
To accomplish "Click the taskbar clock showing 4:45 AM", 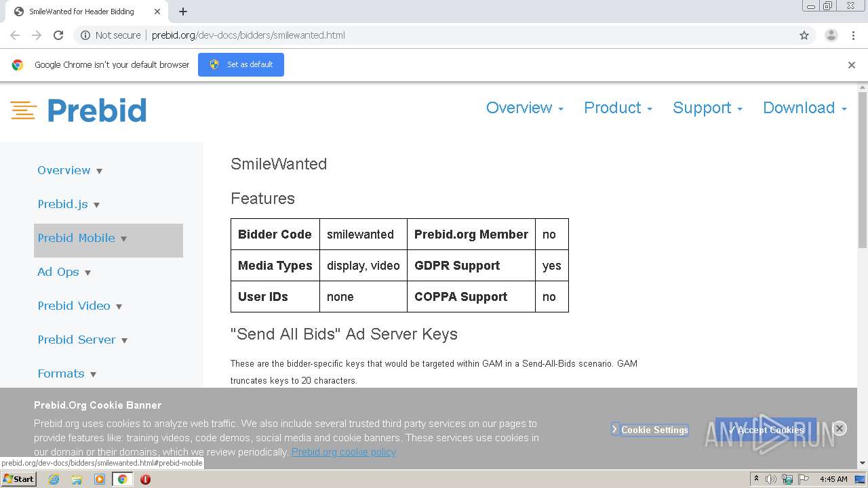I will (833, 479).
